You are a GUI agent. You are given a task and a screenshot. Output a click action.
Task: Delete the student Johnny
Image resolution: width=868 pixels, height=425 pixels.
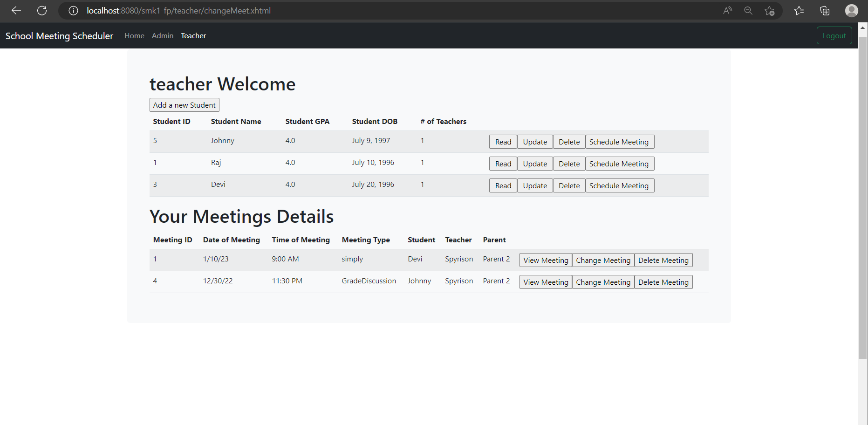(569, 142)
